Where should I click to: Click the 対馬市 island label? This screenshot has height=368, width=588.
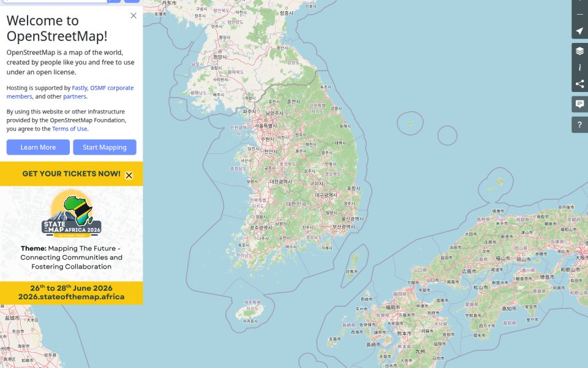click(x=352, y=272)
